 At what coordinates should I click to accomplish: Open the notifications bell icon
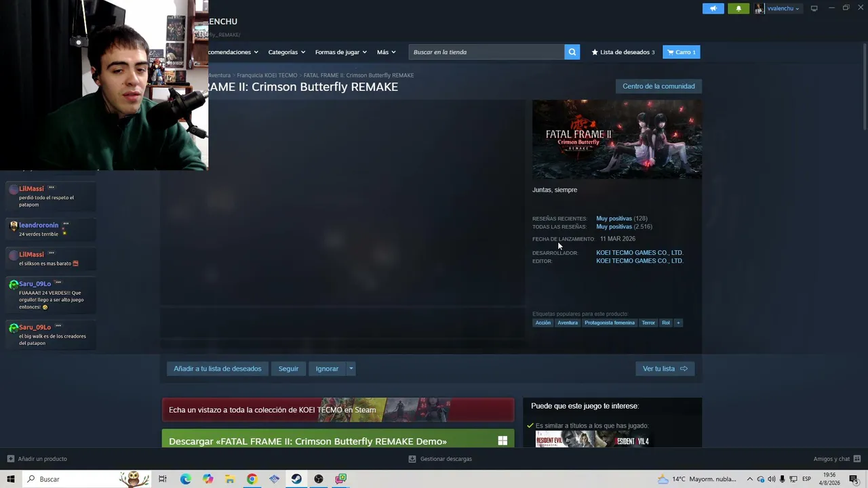tap(738, 9)
